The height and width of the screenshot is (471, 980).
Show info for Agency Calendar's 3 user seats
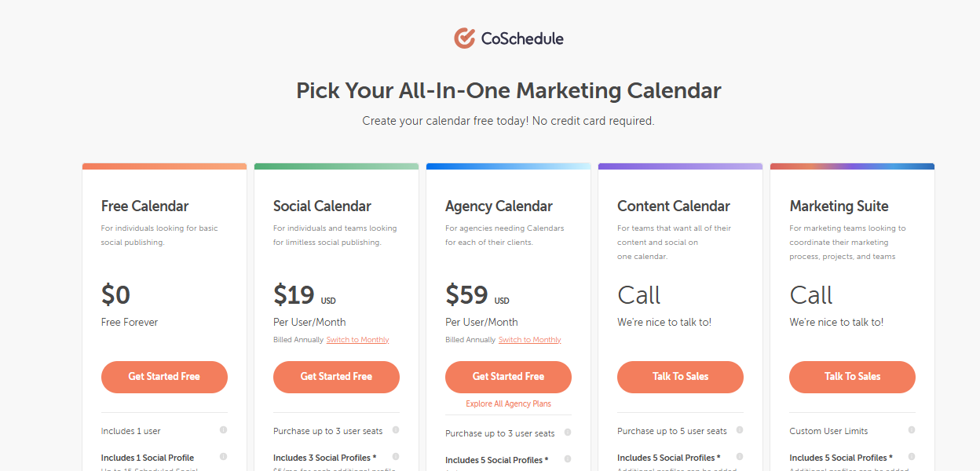click(x=567, y=433)
